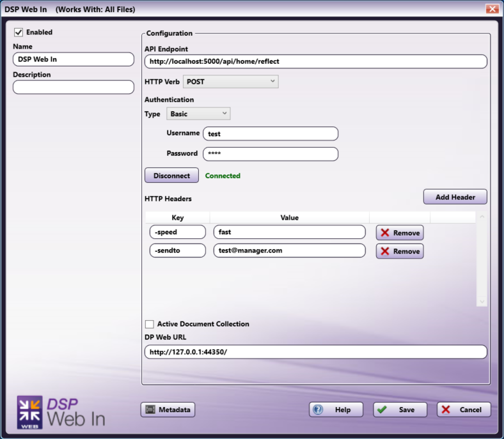Click the header value field containing fast
Screen dimensions: 504x439
pos(289,232)
